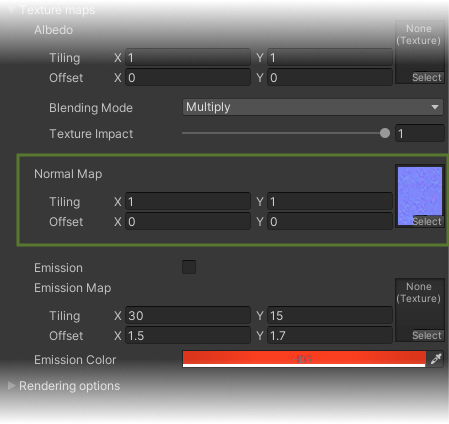The width and height of the screenshot is (449, 424).
Task: Click the Albedo Tiling X field
Action: [188, 57]
